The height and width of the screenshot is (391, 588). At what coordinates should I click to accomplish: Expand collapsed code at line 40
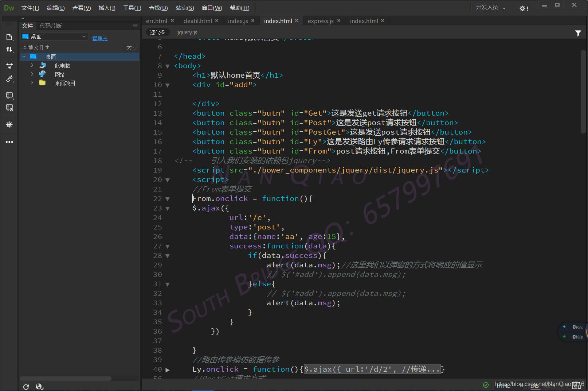click(168, 369)
